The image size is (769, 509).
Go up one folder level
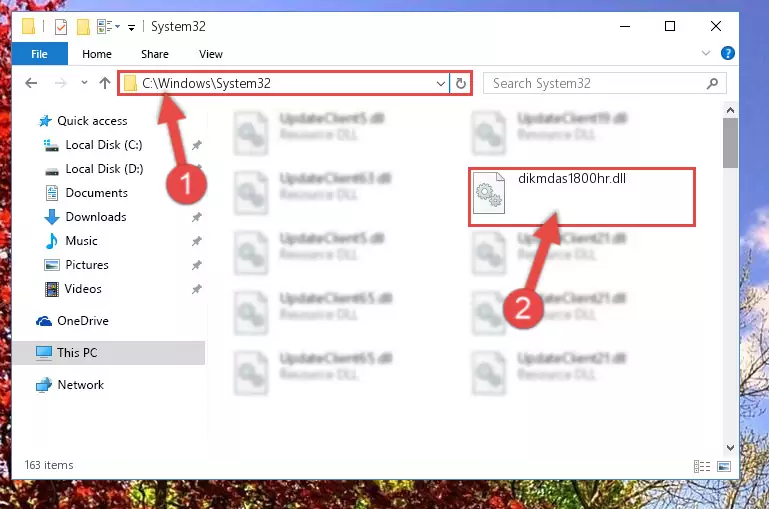click(x=104, y=83)
